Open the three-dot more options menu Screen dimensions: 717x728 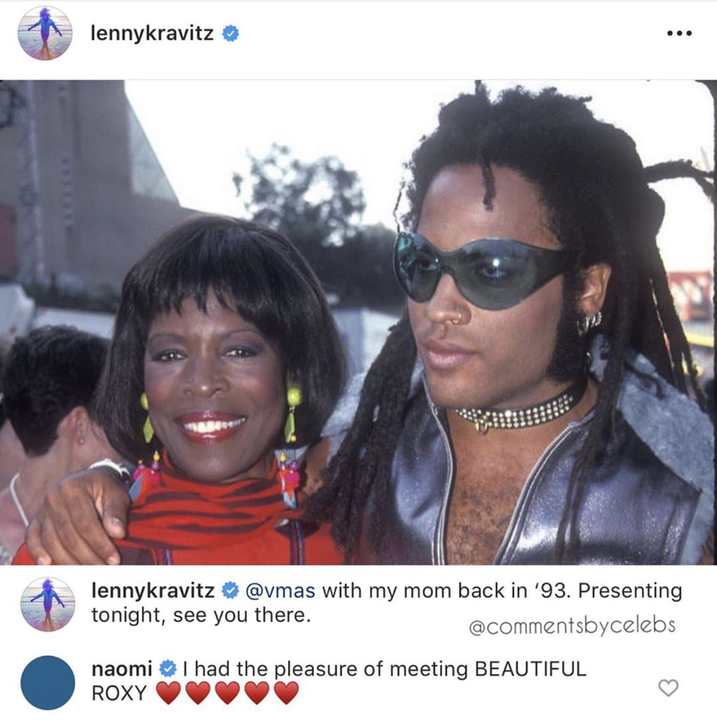point(679,33)
